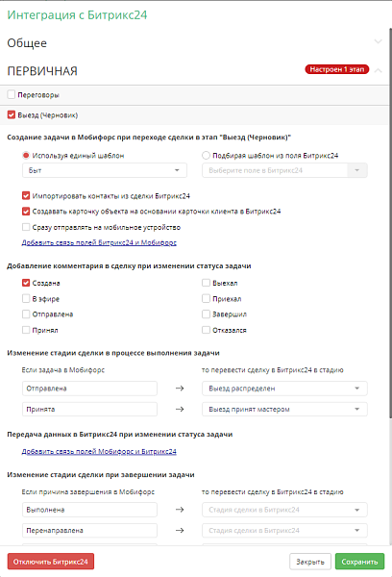
Task: Enable Сразу отправлять на мобильное устройство
Action: (x=26, y=227)
